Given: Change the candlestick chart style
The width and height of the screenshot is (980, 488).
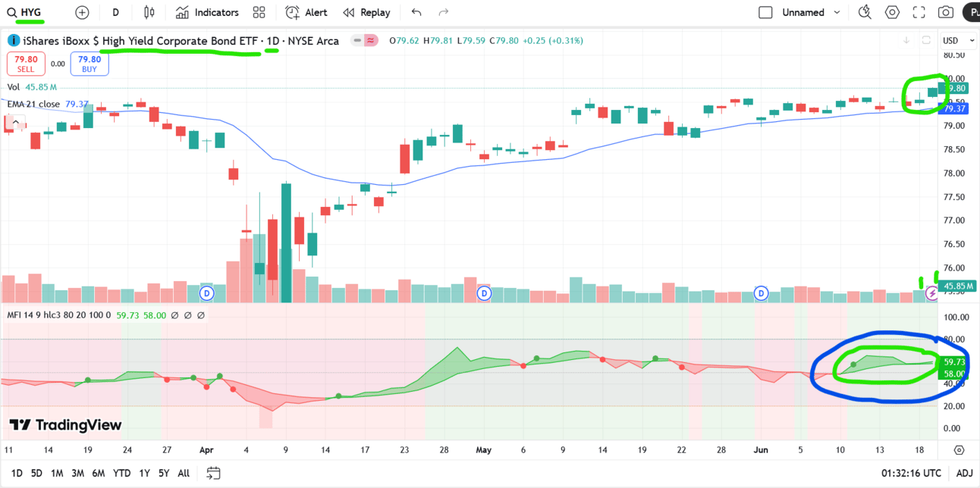Looking at the screenshot, I should 149,12.
